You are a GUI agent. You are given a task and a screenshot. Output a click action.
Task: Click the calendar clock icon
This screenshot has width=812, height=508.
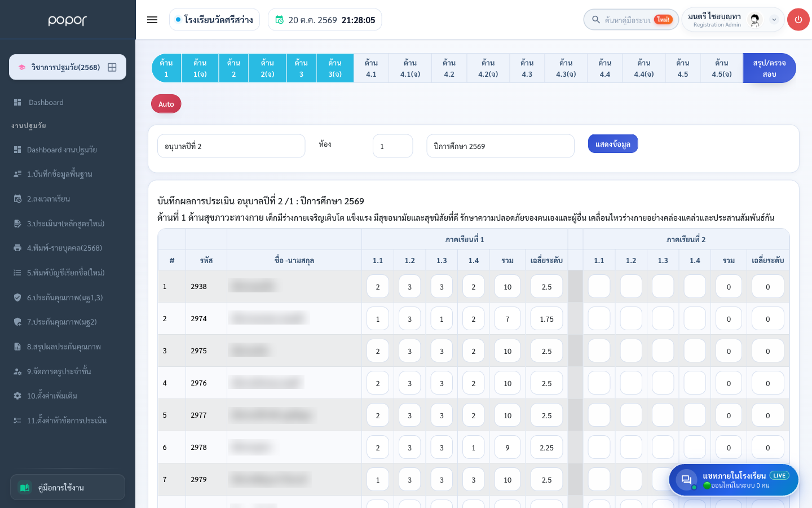point(280,20)
